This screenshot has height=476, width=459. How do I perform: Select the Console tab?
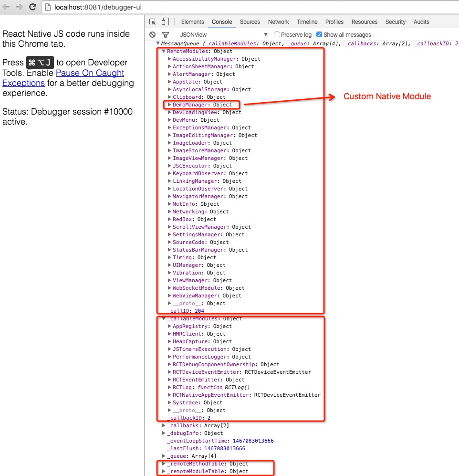222,22
